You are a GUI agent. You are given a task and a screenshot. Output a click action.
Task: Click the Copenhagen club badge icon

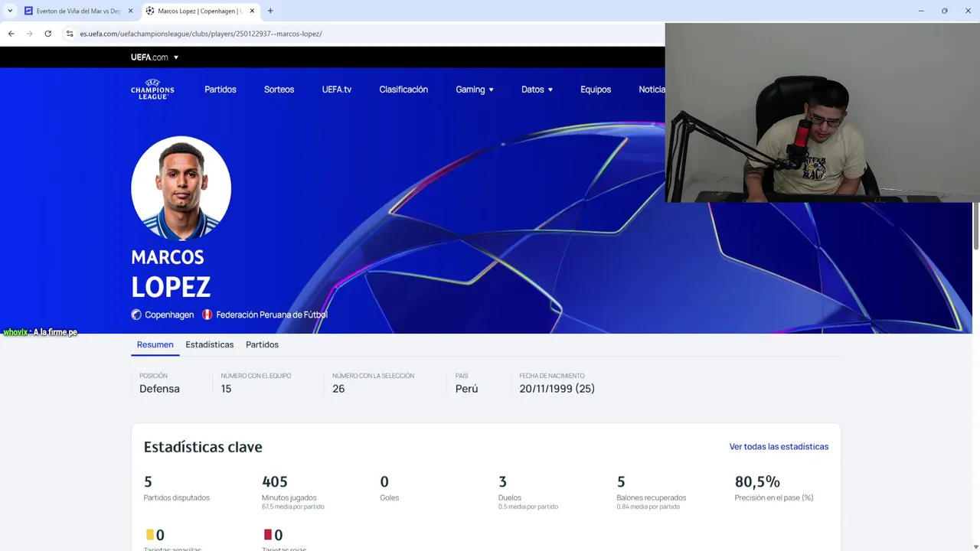pyautogui.click(x=136, y=315)
